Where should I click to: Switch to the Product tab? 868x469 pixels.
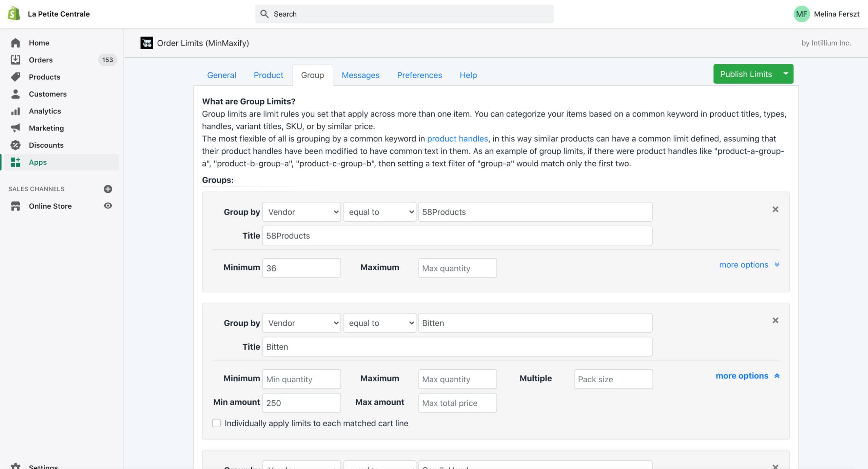click(268, 75)
